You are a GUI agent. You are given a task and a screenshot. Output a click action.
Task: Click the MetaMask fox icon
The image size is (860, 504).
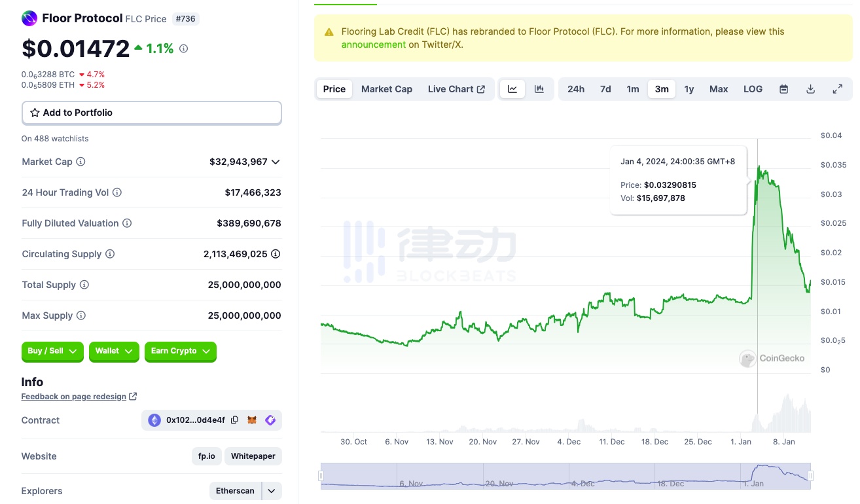[252, 420]
